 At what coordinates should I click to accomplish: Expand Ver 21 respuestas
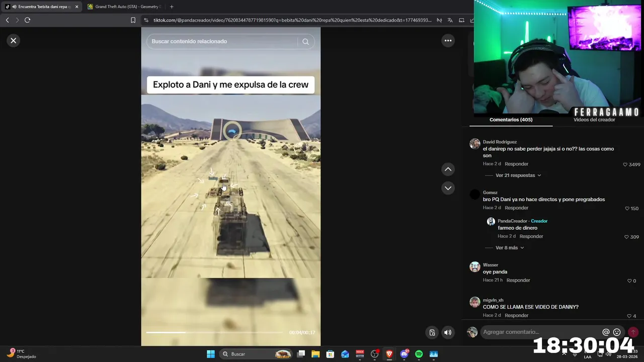(x=518, y=175)
